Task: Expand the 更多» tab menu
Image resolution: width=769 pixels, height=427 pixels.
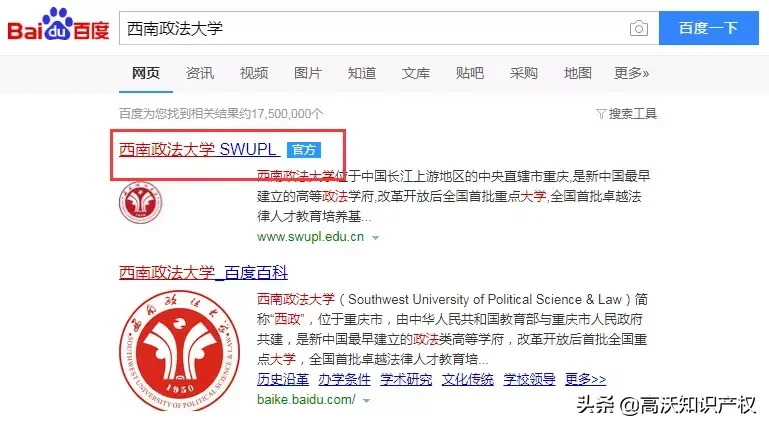Action: point(632,73)
